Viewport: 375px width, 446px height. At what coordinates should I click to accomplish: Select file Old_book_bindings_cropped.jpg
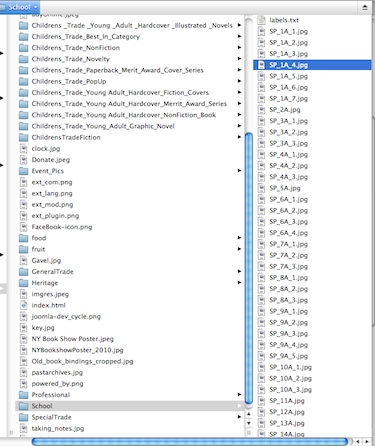pyautogui.click(x=82, y=361)
